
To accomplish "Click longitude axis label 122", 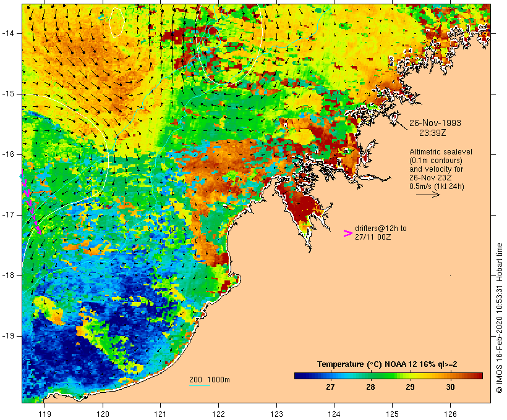I will 218,414.
